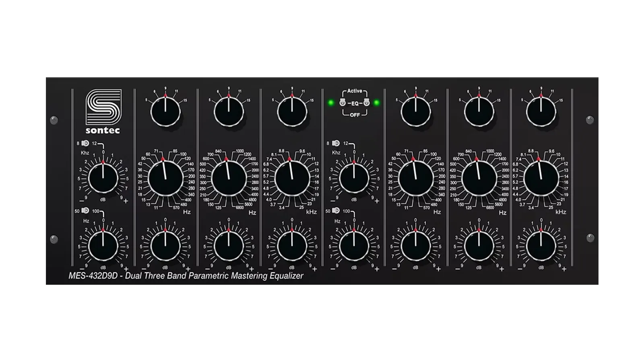Click left channel mid band dB gain knob
The image size is (644, 362).
pos(229,245)
